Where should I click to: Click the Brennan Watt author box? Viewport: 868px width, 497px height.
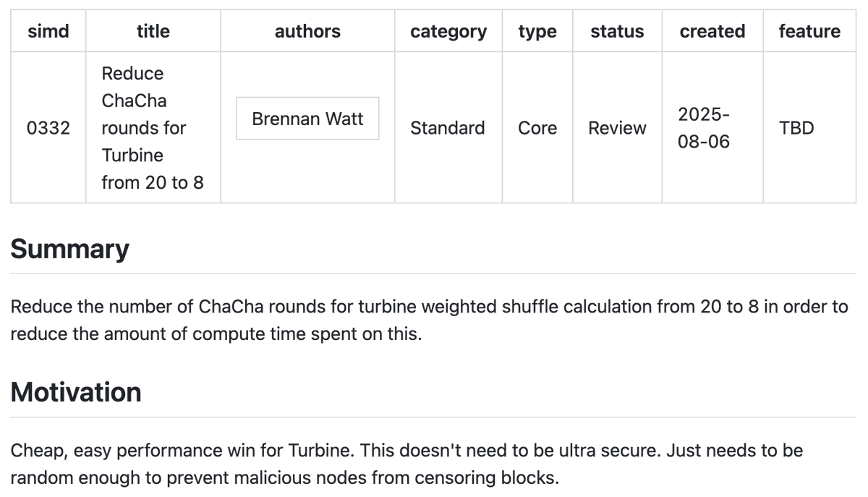coord(307,119)
